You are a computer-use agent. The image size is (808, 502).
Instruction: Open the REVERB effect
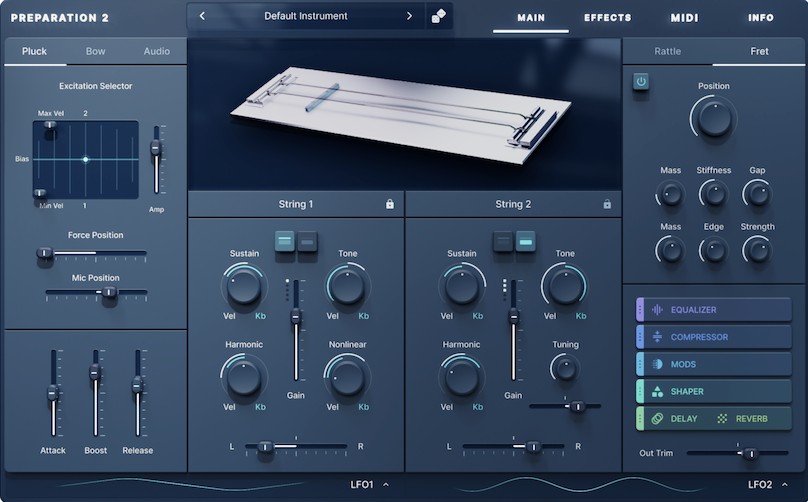751,419
